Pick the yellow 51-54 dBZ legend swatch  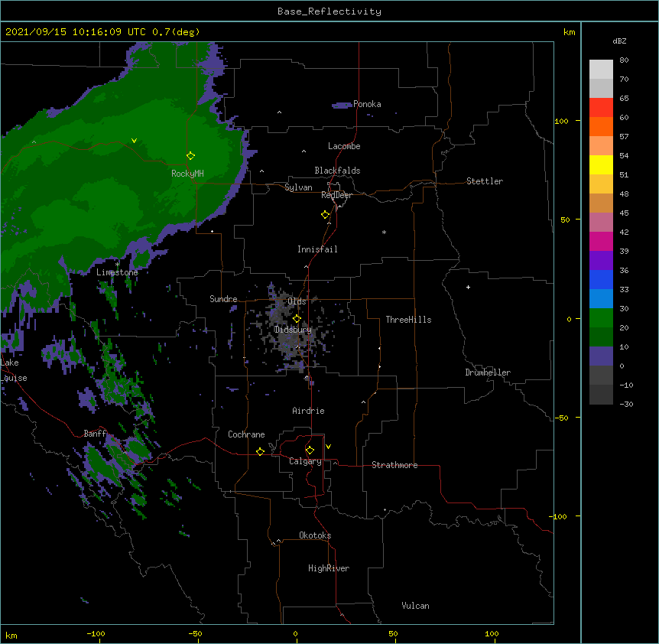(x=601, y=164)
